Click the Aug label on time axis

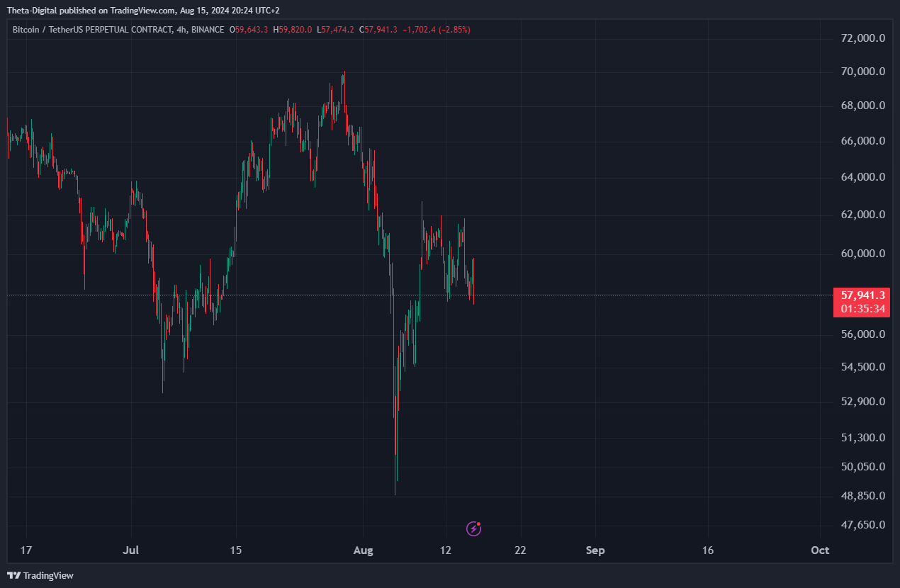(x=362, y=550)
